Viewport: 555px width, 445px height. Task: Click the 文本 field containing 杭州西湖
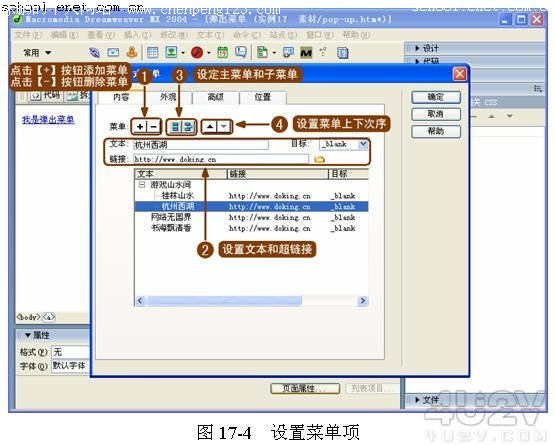tap(200, 144)
